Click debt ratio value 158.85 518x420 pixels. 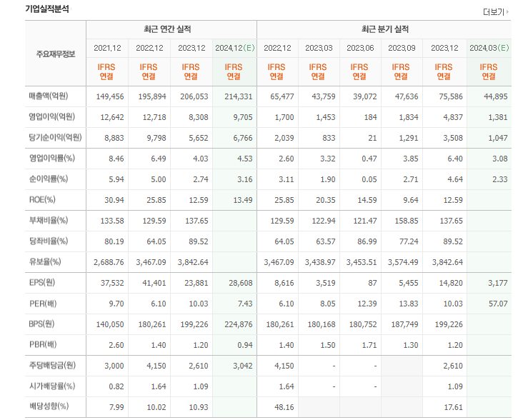coord(407,221)
